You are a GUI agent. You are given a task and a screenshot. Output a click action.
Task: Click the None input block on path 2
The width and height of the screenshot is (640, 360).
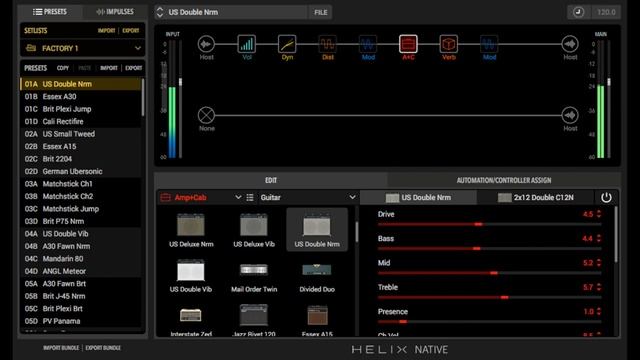pos(206,115)
